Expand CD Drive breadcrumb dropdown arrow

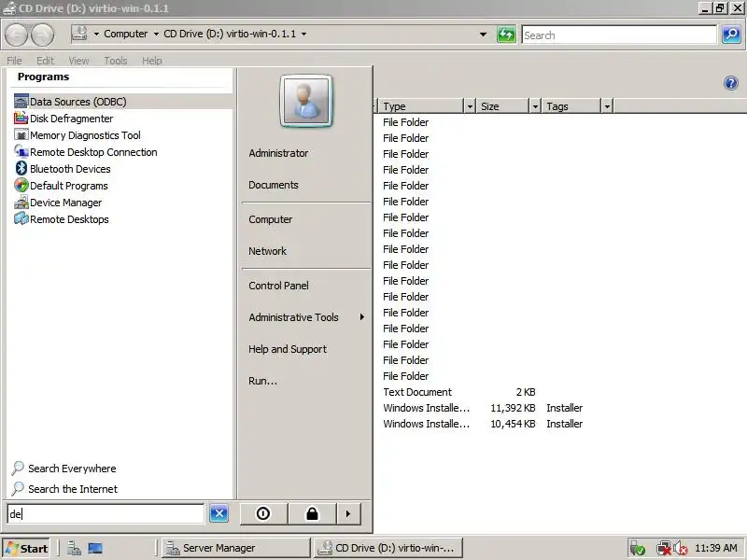point(304,34)
